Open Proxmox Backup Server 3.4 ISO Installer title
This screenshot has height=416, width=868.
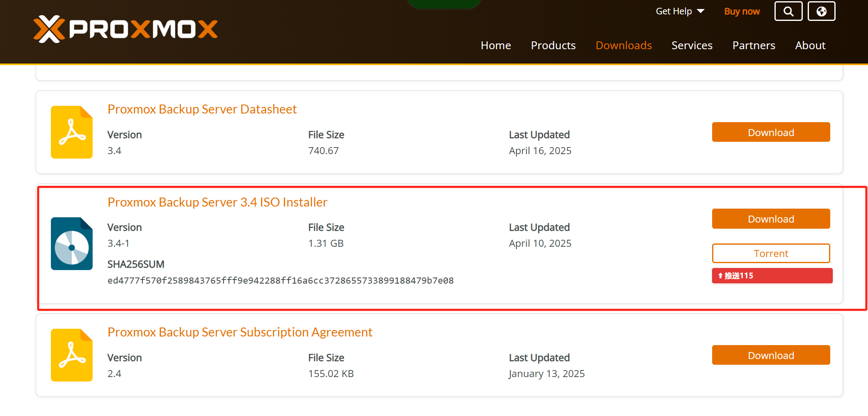coord(217,202)
